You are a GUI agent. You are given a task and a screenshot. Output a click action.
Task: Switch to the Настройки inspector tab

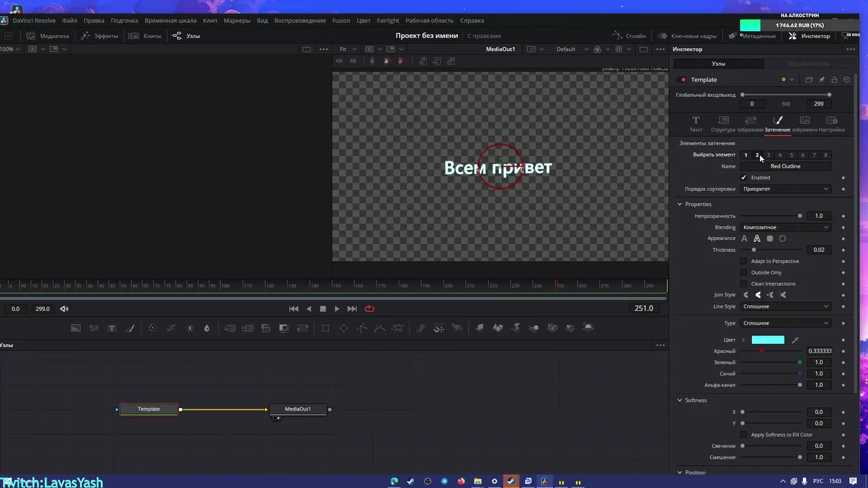831,124
